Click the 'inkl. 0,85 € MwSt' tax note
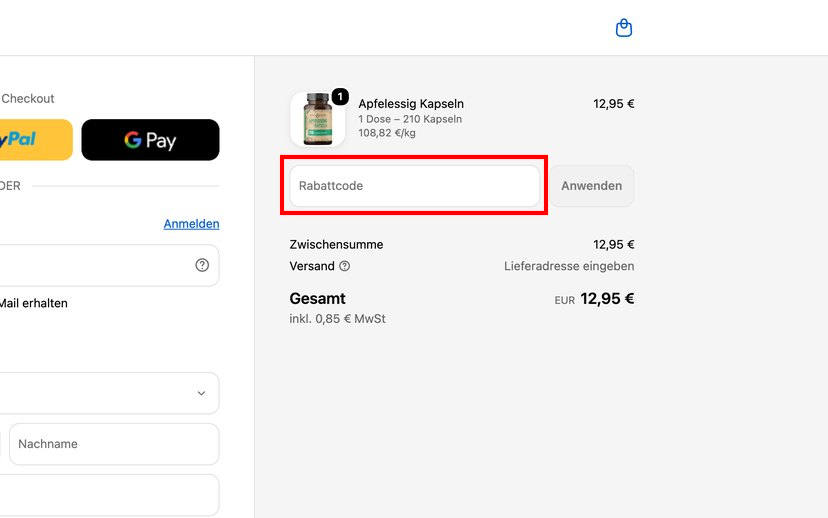The width and height of the screenshot is (828, 518). (x=337, y=319)
